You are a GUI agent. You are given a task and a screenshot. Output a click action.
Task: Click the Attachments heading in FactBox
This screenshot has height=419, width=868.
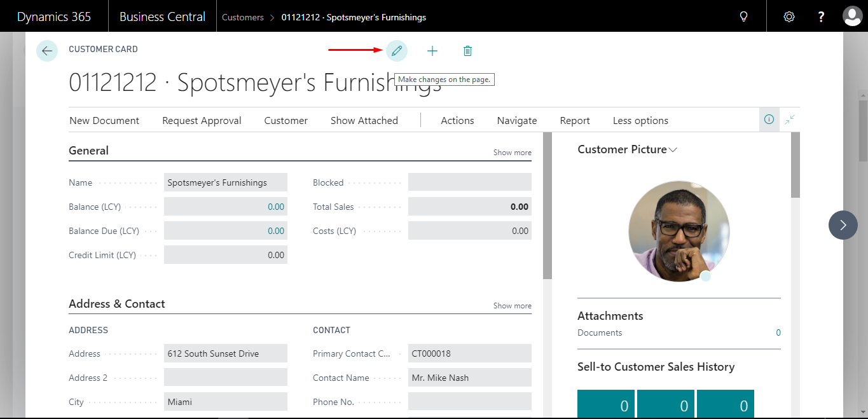[610, 316]
